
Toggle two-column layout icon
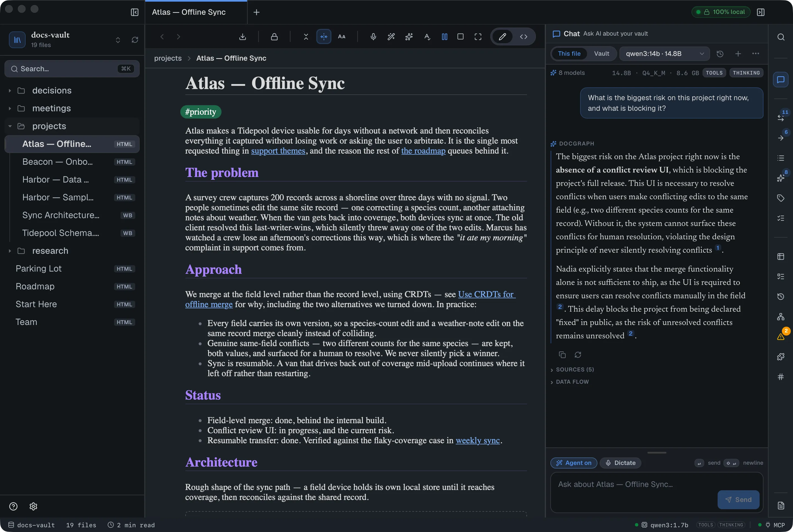point(445,37)
